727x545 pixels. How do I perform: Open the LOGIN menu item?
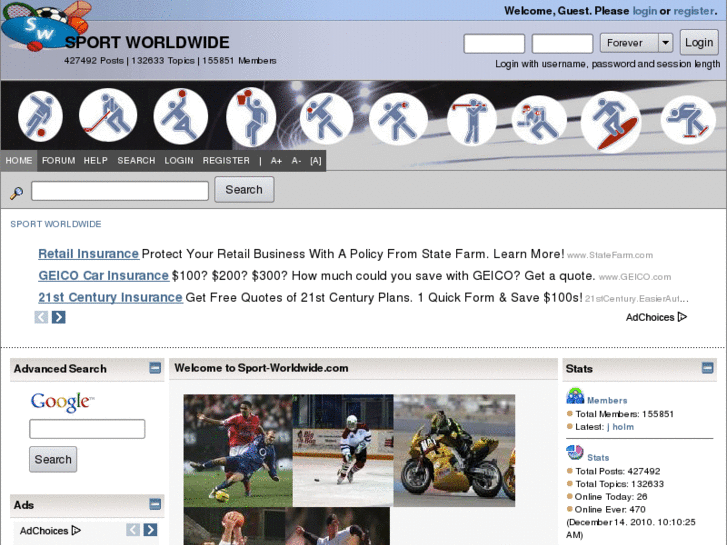pyautogui.click(x=179, y=160)
